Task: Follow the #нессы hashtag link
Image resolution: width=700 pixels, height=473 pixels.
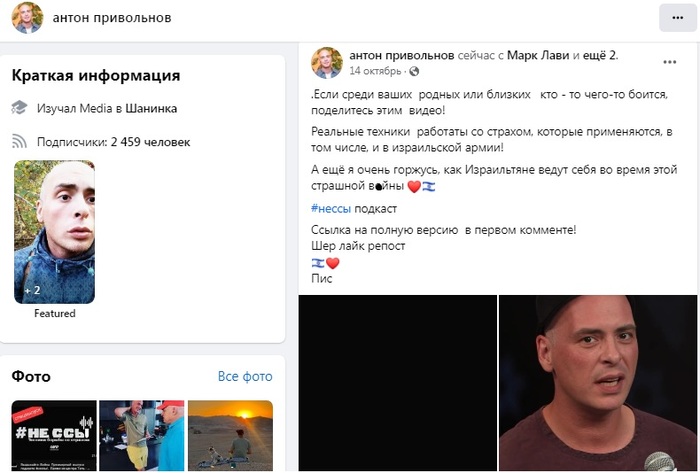Action: click(x=331, y=208)
